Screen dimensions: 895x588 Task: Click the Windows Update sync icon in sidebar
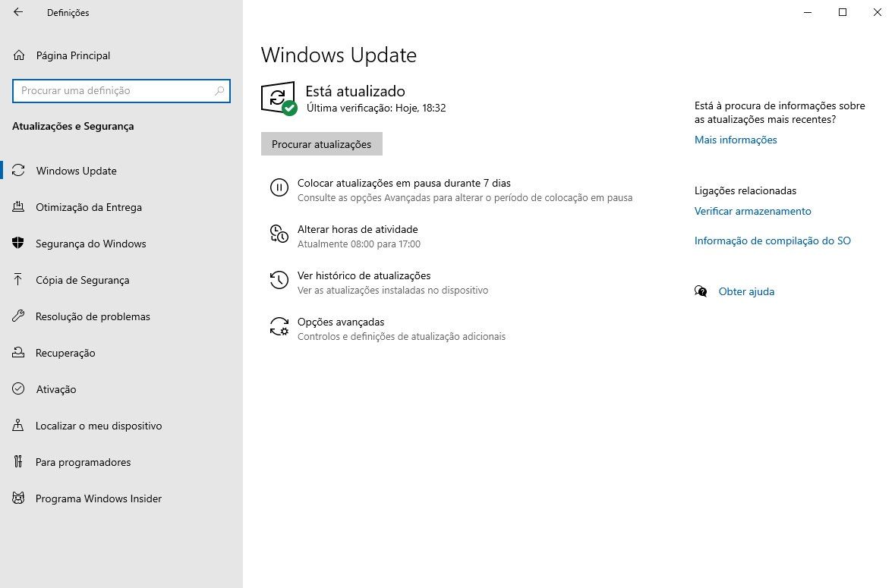point(18,171)
